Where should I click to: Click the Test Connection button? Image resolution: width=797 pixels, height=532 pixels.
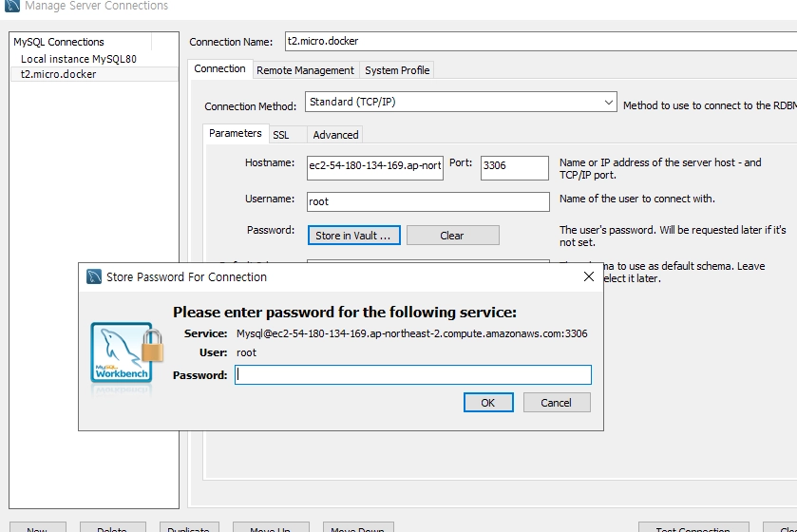tap(693, 527)
